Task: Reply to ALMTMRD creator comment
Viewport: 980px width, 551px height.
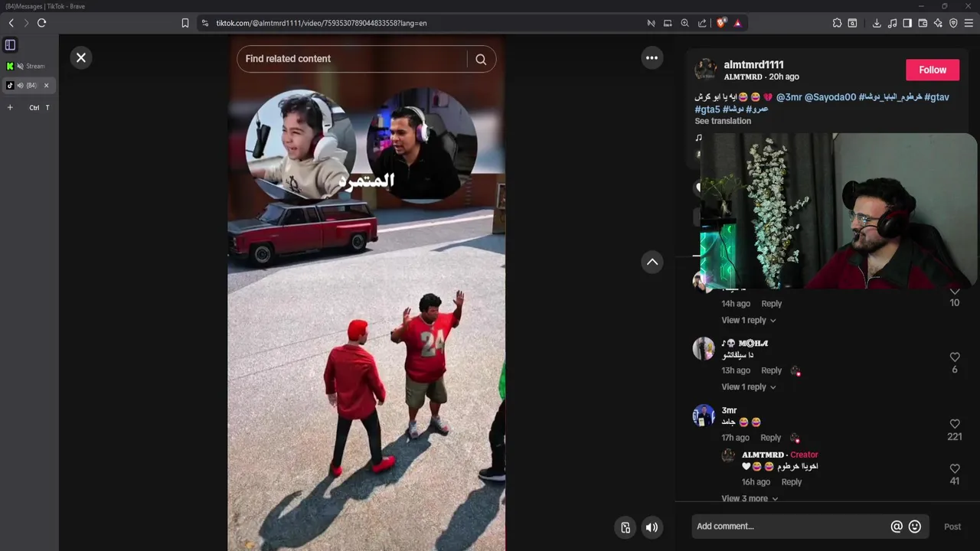Action: pyautogui.click(x=791, y=482)
